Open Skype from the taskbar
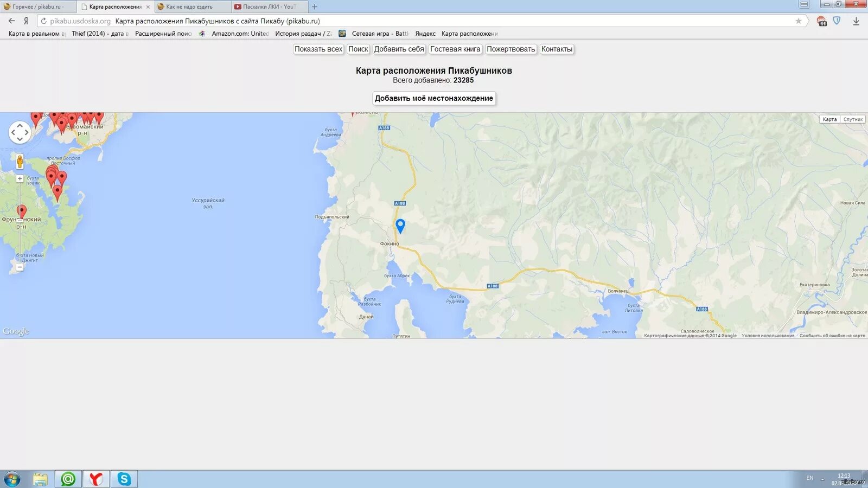The width and height of the screenshot is (868, 488). tap(124, 479)
